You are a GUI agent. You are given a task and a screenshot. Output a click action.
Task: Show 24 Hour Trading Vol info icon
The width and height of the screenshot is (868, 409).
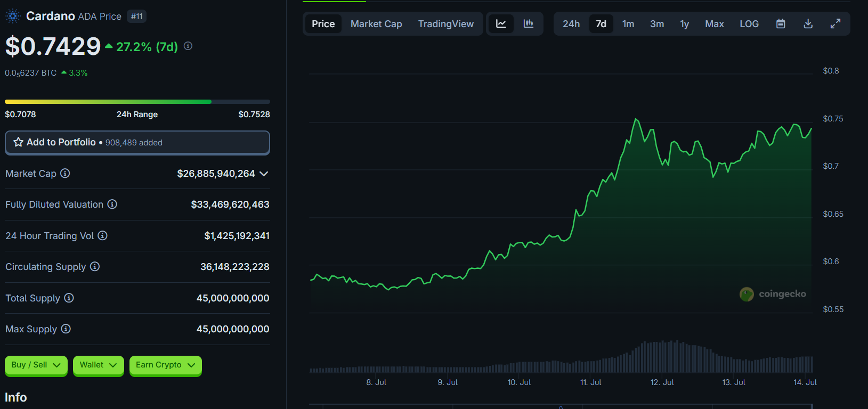102,235
